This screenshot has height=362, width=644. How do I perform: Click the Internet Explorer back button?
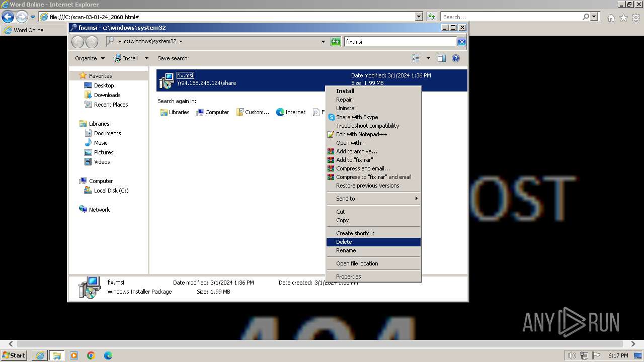click(x=8, y=17)
